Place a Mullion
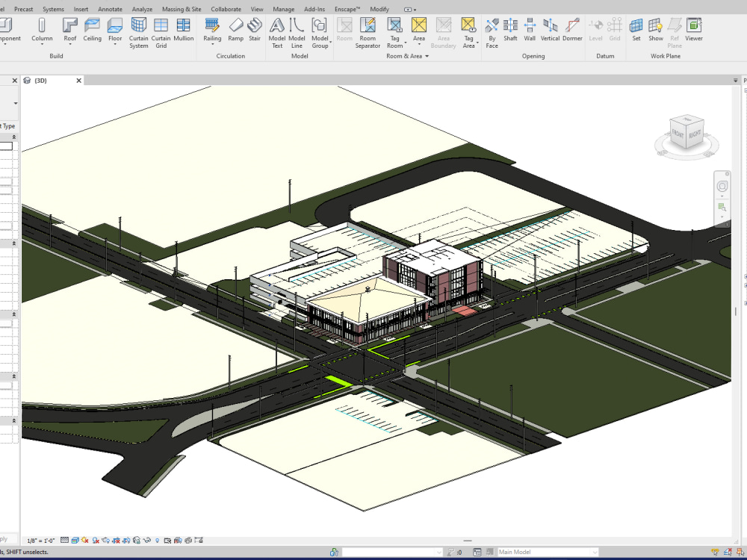Screen dimensions: 747x560 tap(182, 30)
